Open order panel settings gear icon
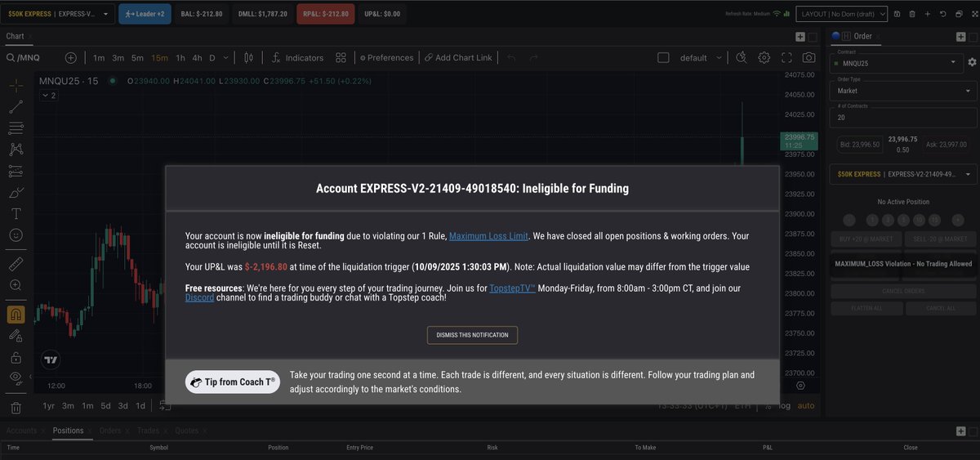Screen dimensions: 980x460 pos(971,62)
